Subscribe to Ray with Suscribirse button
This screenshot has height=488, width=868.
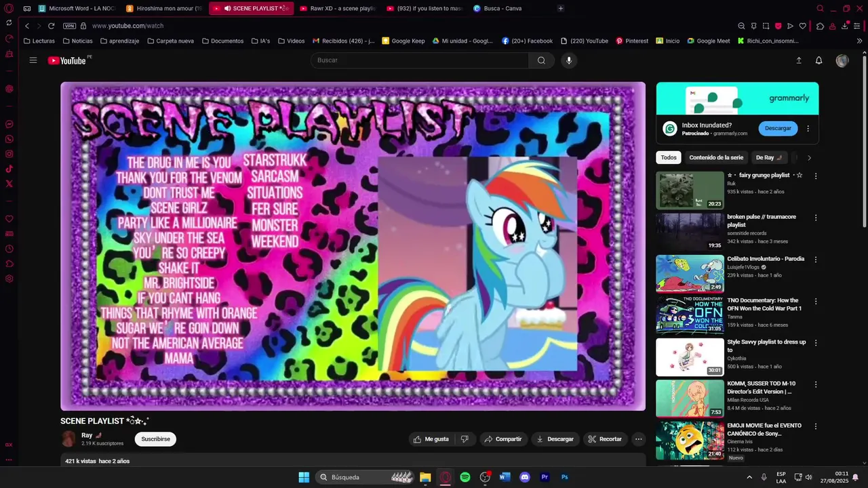point(155,439)
